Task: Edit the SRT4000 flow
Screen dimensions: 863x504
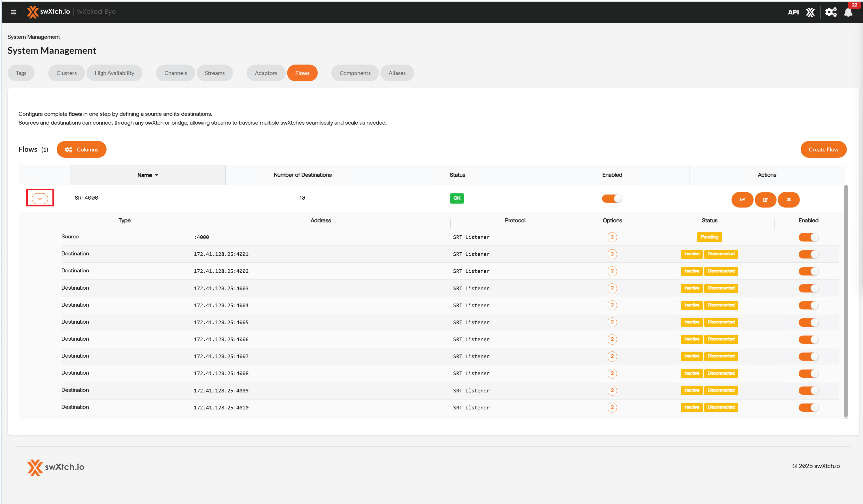Action: tap(766, 200)
